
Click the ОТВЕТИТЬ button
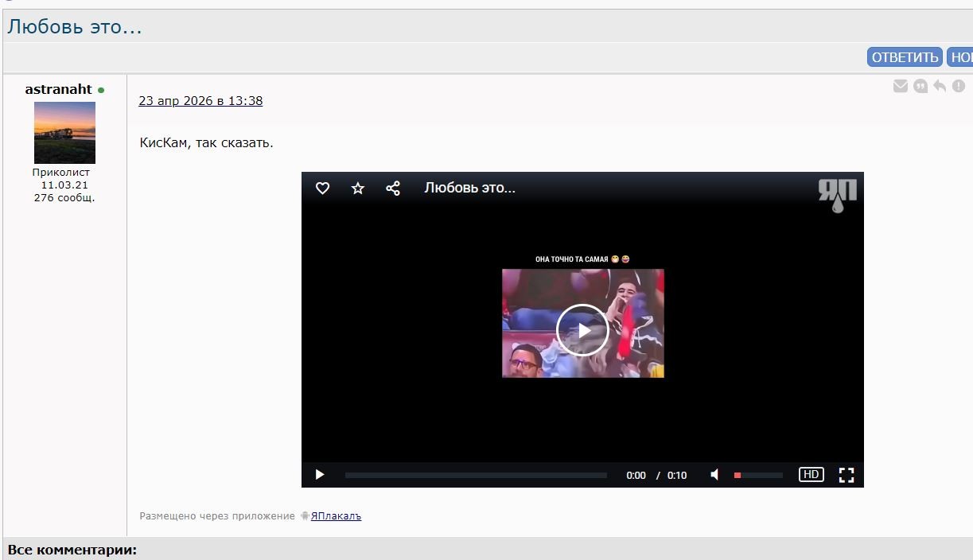(x=905, y=57)
